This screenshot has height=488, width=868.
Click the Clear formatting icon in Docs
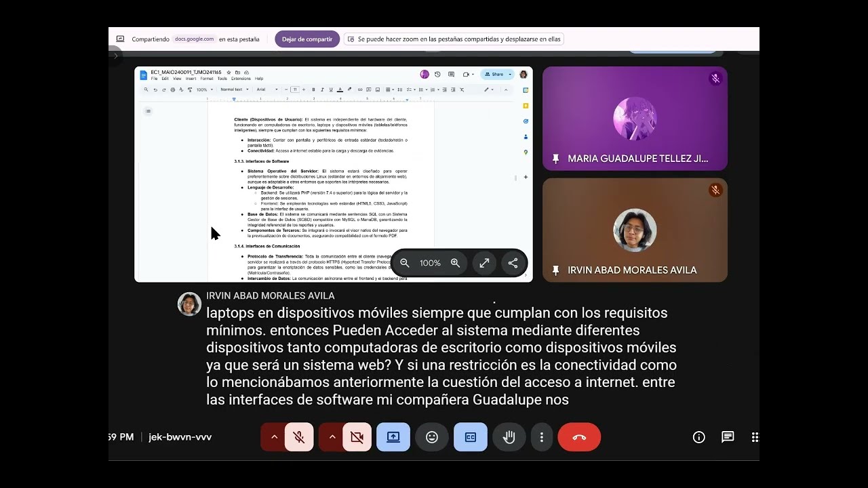pos(462,89)
